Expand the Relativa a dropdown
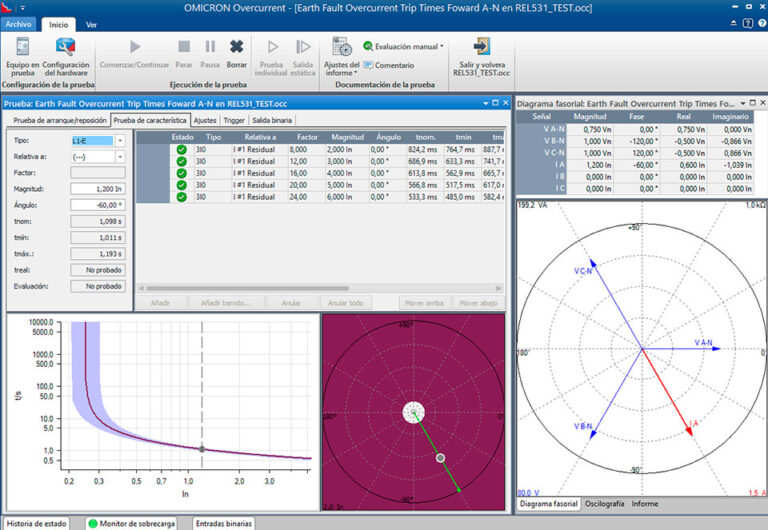 pyautogui.click(x=120, y=157)
